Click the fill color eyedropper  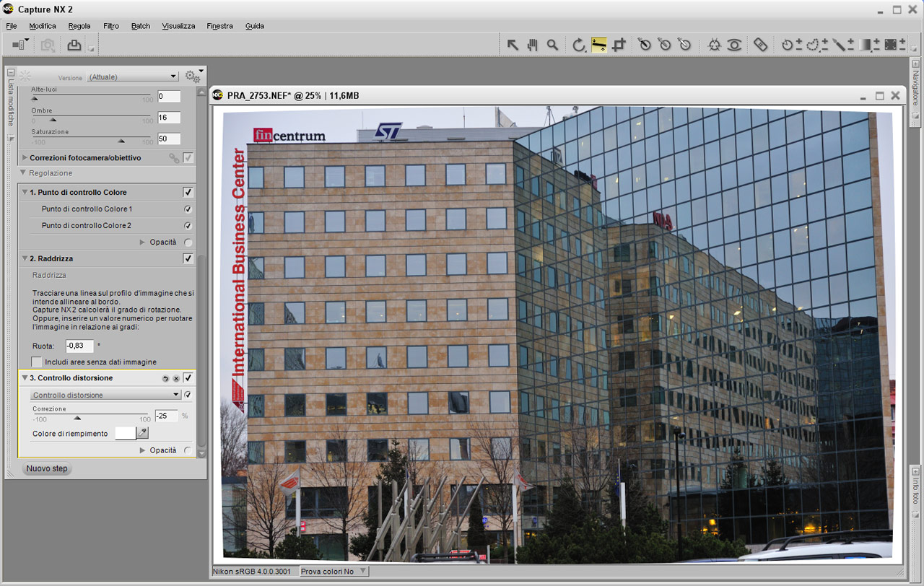click(142, 433)
